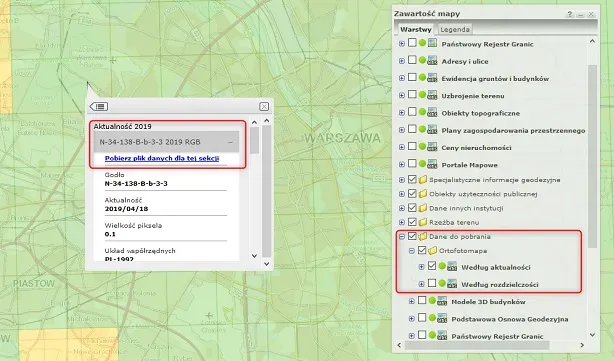Click green status dot of Uzbrojenie terenu

[x=422, y=94]
